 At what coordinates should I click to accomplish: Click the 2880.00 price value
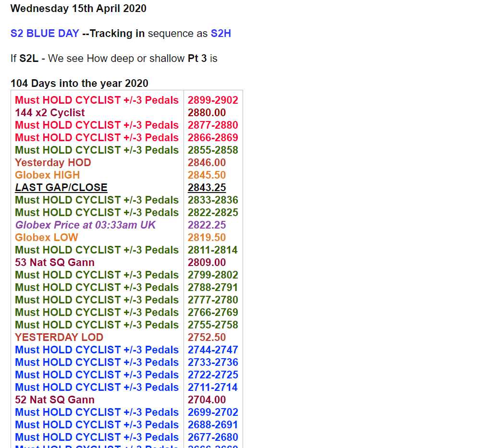(x=207, y=113)
